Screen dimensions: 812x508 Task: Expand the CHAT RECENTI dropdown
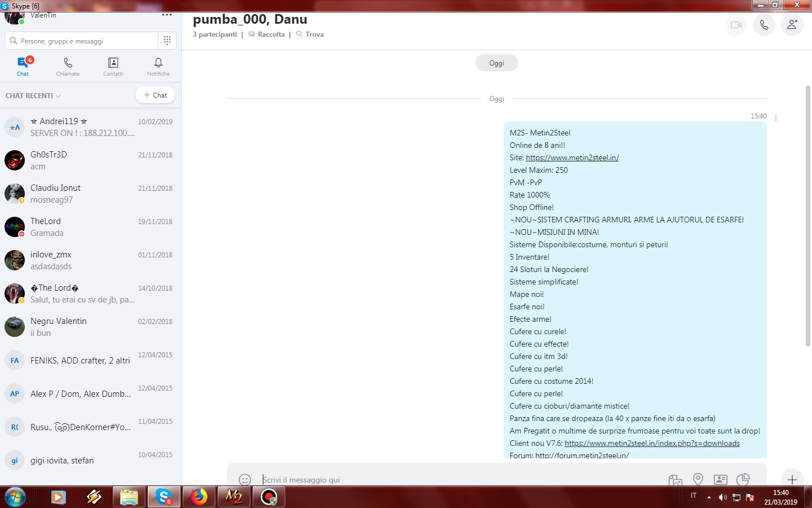pyautogui.click(x=33, y=96)
